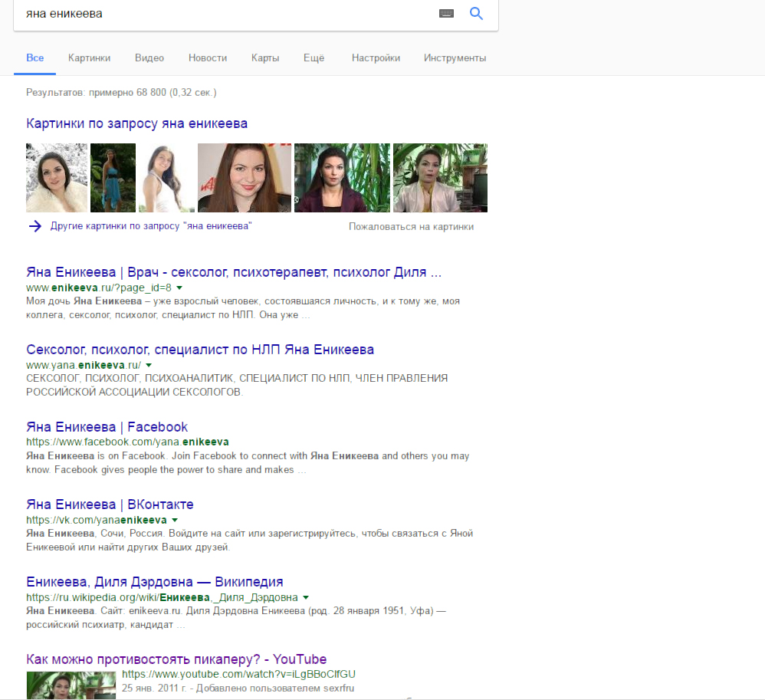765x700 pixels.
Task: Open the first image thumbnail with snowy background
Action: click(x=57, y=178)
